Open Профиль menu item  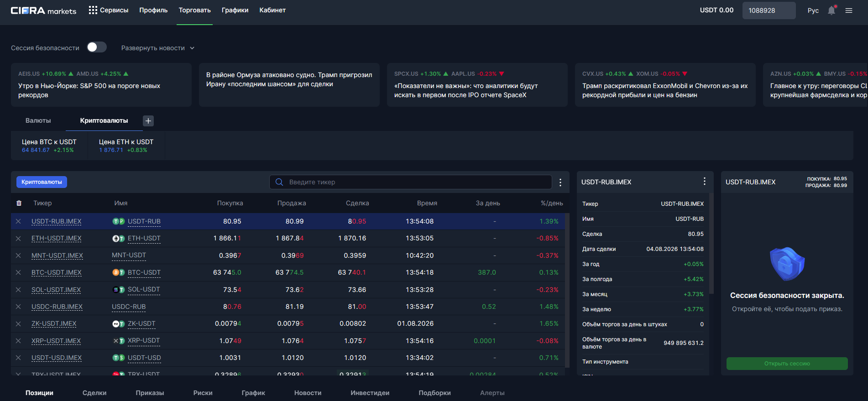(x=153, y=10)
